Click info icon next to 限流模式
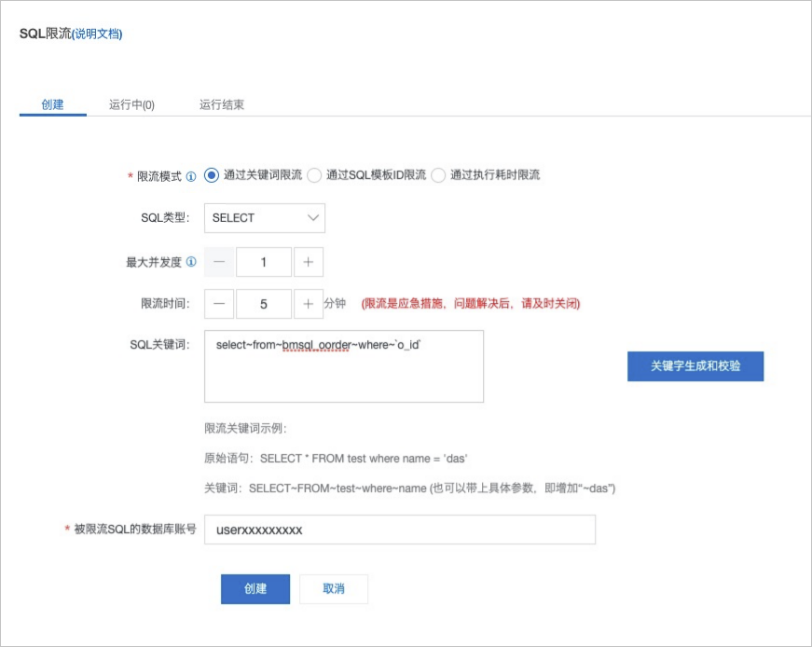Image resolution: width=812 pixels, height=647 pixels. point(191,176)
